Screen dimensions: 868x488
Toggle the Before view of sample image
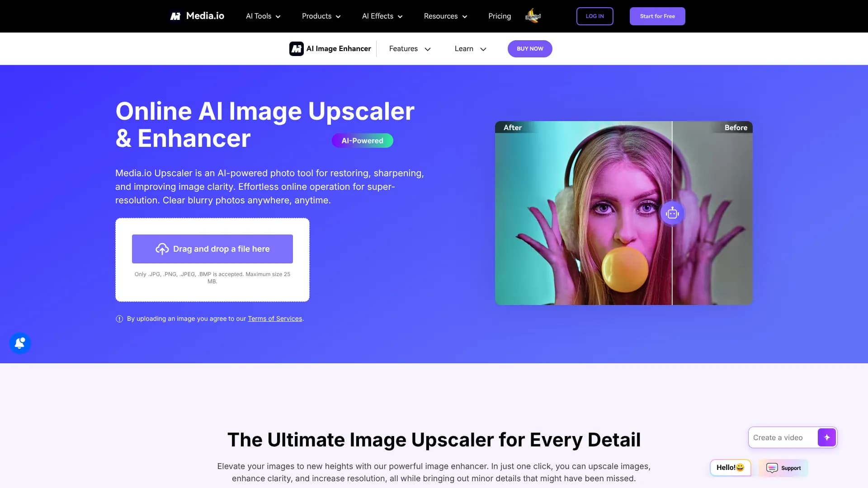(736, 127)
